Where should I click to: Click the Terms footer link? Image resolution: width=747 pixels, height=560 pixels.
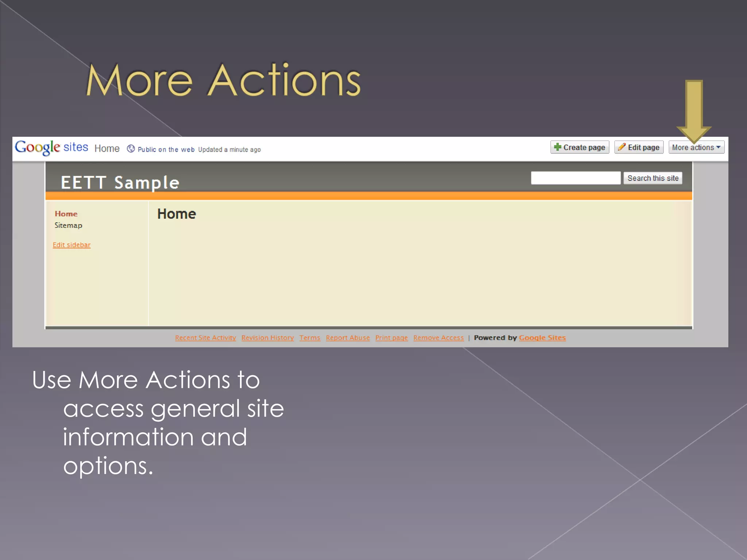tap(310, 338)
